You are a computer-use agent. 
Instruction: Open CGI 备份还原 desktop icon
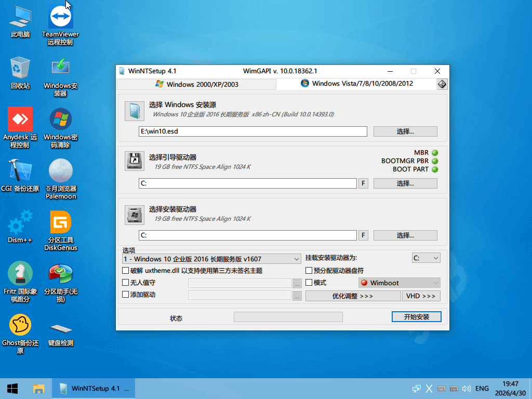pyautogui.click(x=20, y=176)
